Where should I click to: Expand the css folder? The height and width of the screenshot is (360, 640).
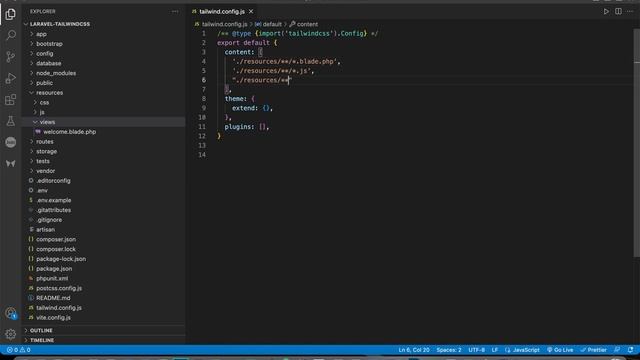44,102
